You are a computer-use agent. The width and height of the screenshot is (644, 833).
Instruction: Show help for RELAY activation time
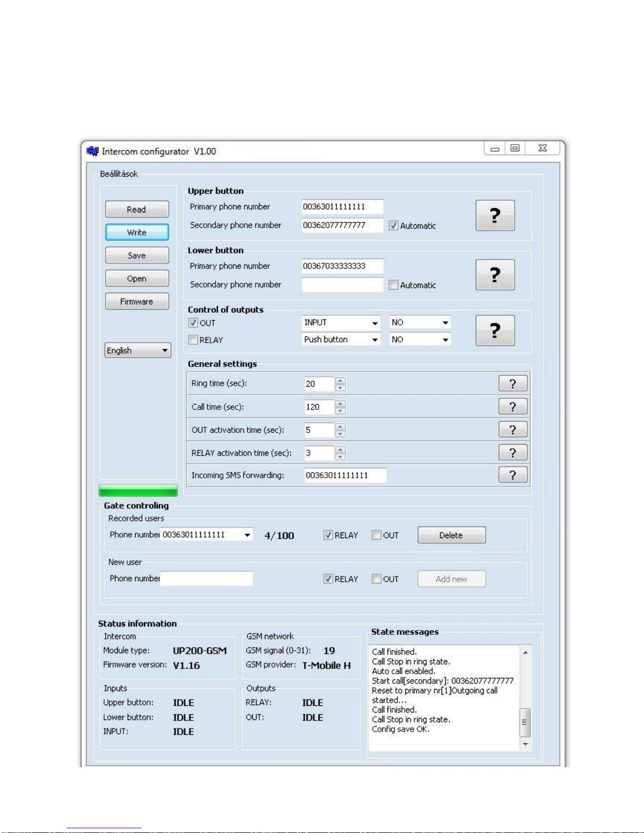(x=513, y=453)
